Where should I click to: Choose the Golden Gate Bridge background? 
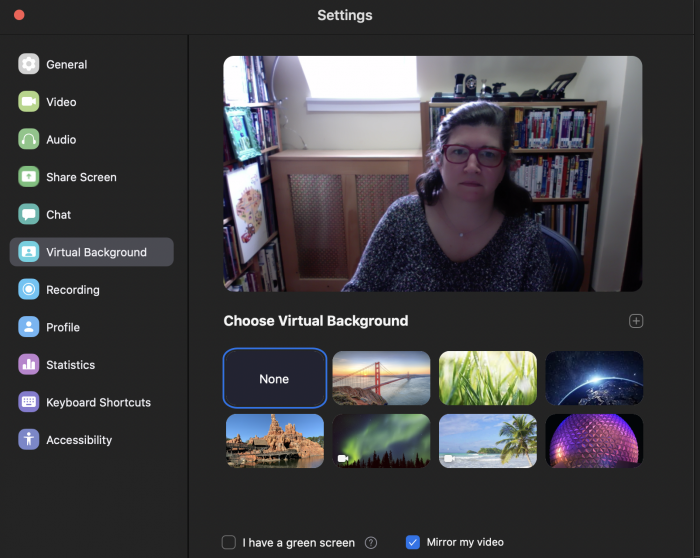click(381, 378)
